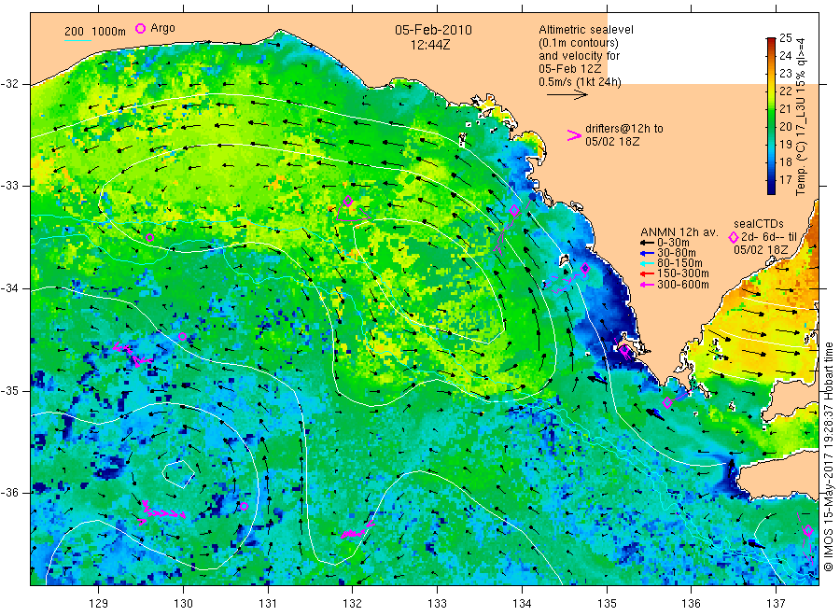Click the cyan isobath line under 200
The image size is (840, 616).
pyautogui.click(x=77, y=40)
